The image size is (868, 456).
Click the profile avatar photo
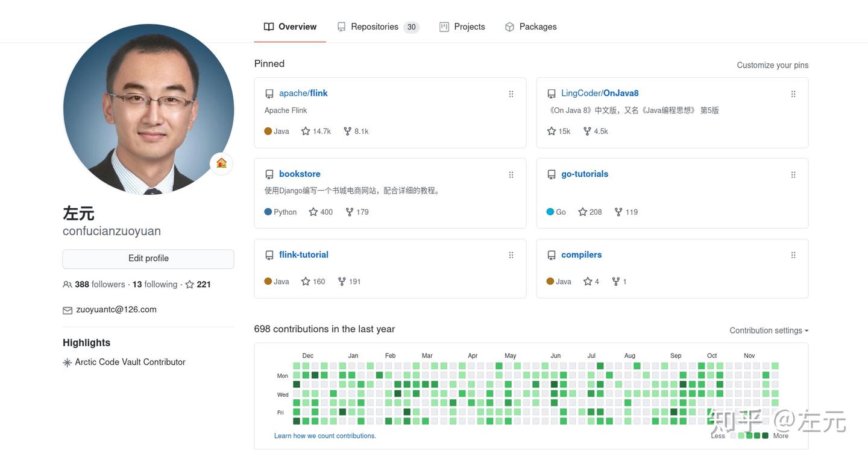coord(148,109)
